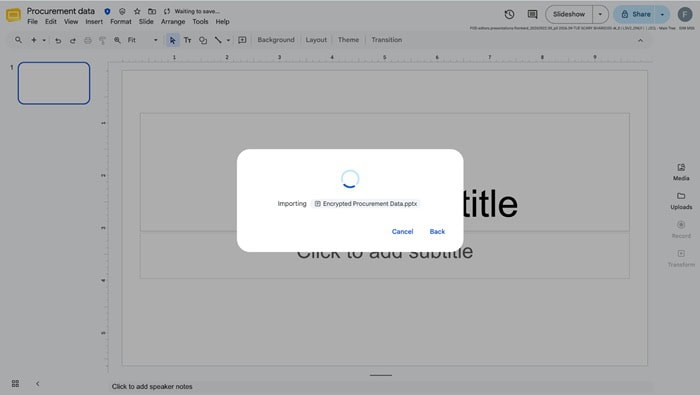700x395 pixels.
Task: Click the undo arrow icon
Action: (x=58, y=40)
